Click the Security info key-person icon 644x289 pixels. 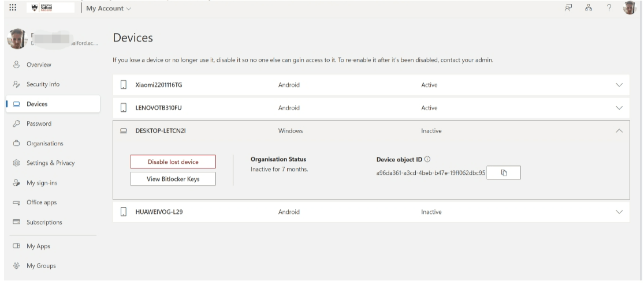pyautogui.click(x=16, y=84)
